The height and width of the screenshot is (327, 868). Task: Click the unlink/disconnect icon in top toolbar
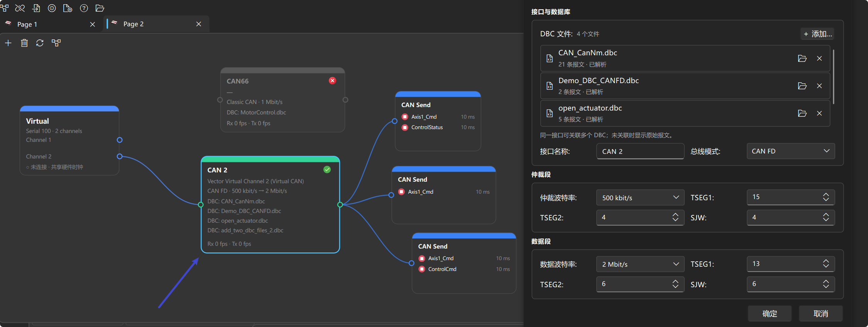coord(20,8)
